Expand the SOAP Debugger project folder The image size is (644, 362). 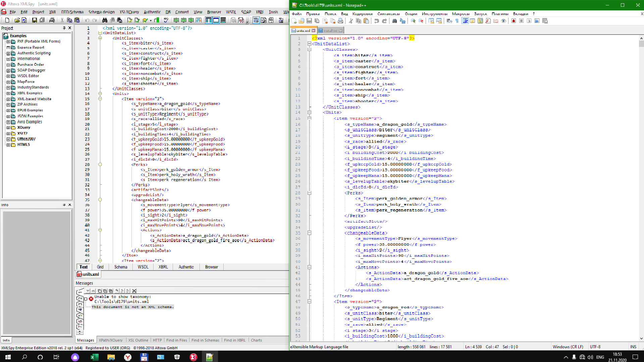tap(8, 70)
